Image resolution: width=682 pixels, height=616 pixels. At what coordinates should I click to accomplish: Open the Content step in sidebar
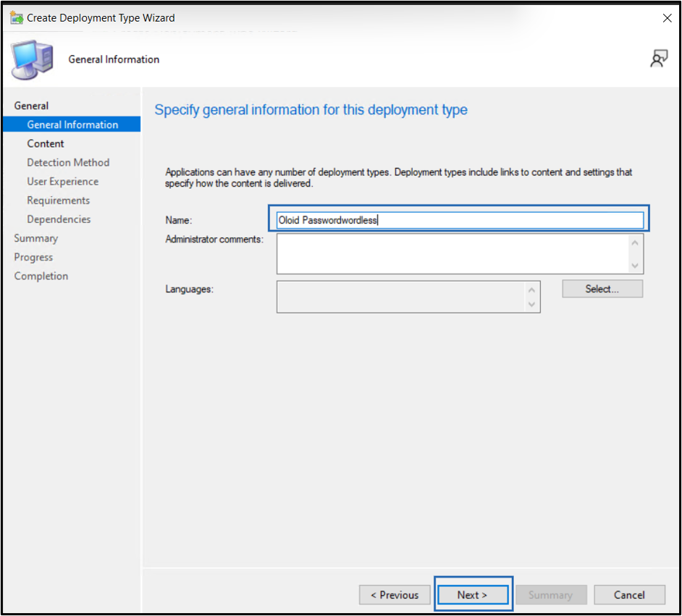pyautogui.click(x=45, y=143)
